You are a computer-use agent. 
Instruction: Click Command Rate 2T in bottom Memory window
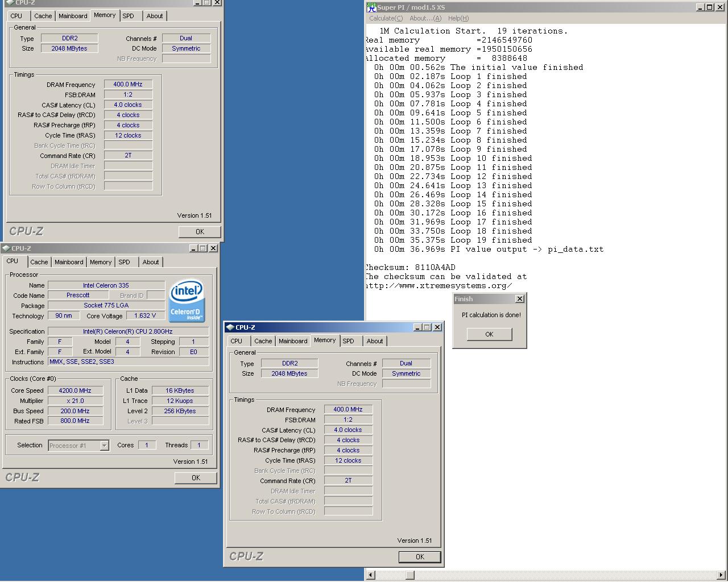(348, 481)
